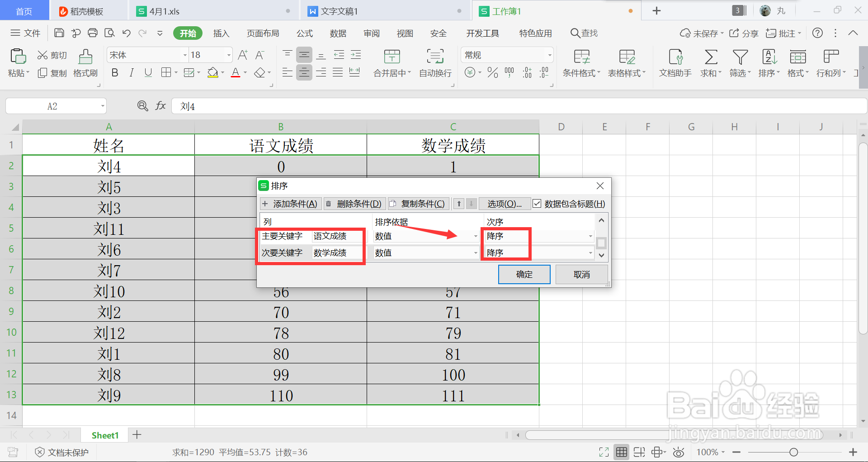Apply Conditional Formatting (条件格式)

click(581, 63)
